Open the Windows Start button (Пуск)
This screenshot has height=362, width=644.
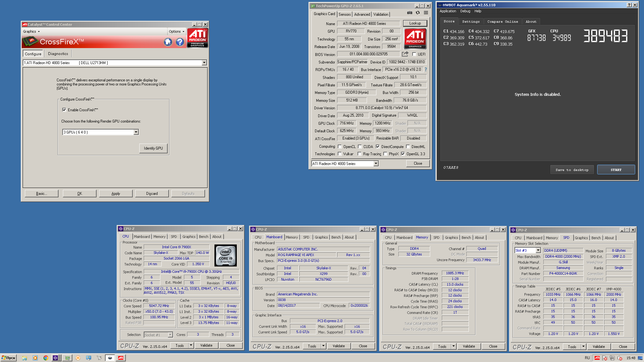coord(8,358)
